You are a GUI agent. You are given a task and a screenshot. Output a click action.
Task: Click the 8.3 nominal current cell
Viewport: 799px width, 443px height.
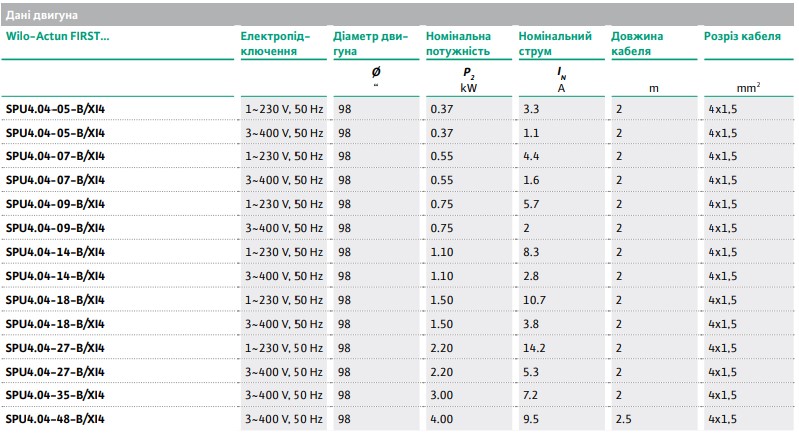tap(531, 251)
